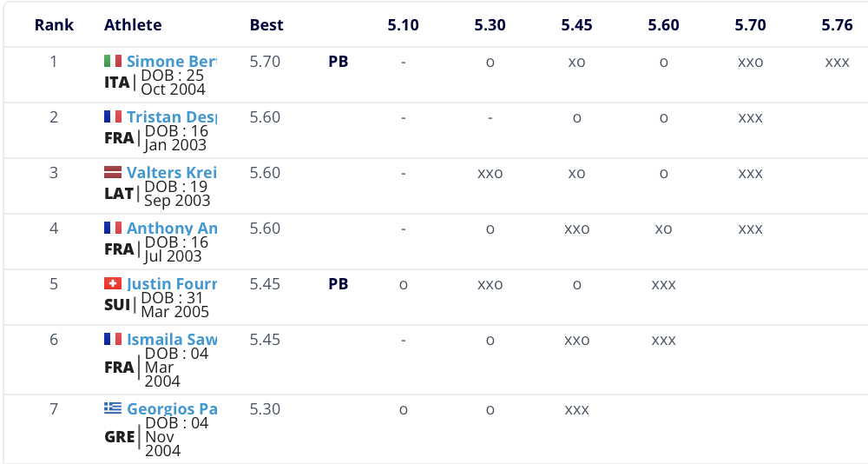This screenshot has width=868, height=464.
Task: Open Justin's athlete profile link
Action: point(171,284)
